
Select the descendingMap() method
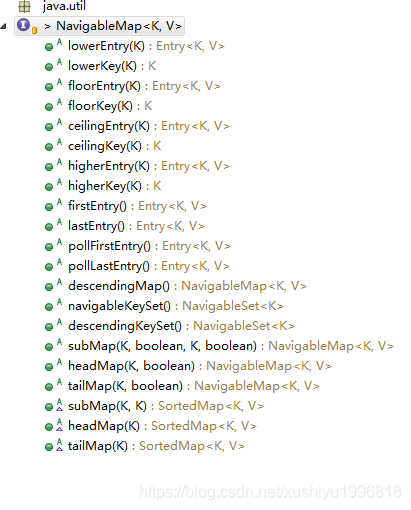(187, 286)
